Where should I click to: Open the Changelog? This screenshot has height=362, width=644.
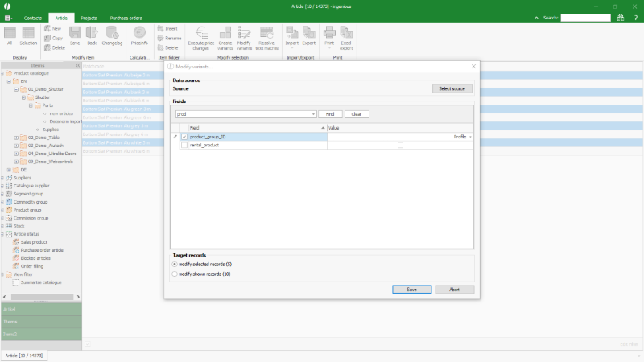point(112,35)
